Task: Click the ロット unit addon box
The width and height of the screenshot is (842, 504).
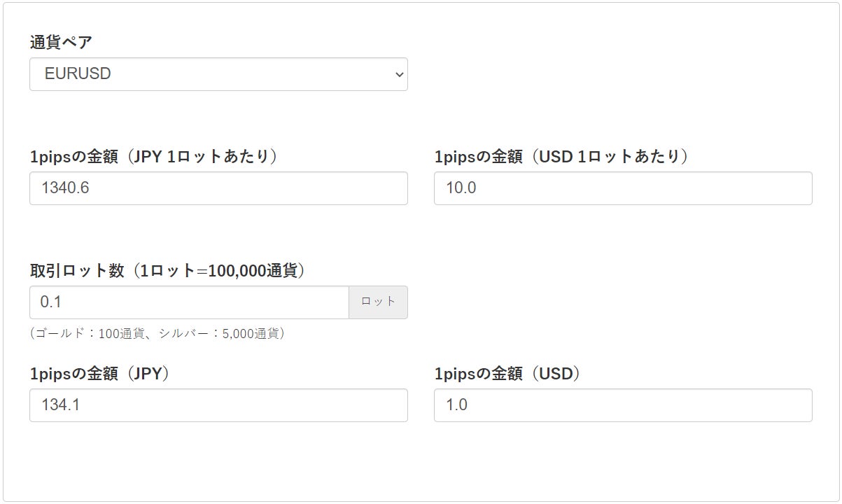Action: [x=378, y=302]
